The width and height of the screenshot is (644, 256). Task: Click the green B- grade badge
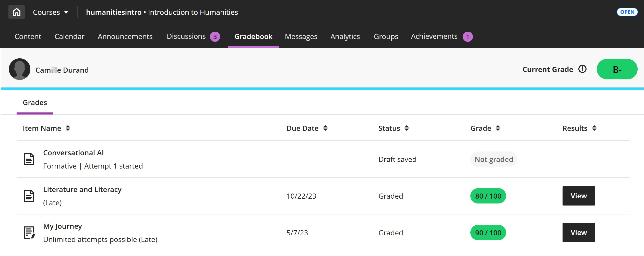617,69
